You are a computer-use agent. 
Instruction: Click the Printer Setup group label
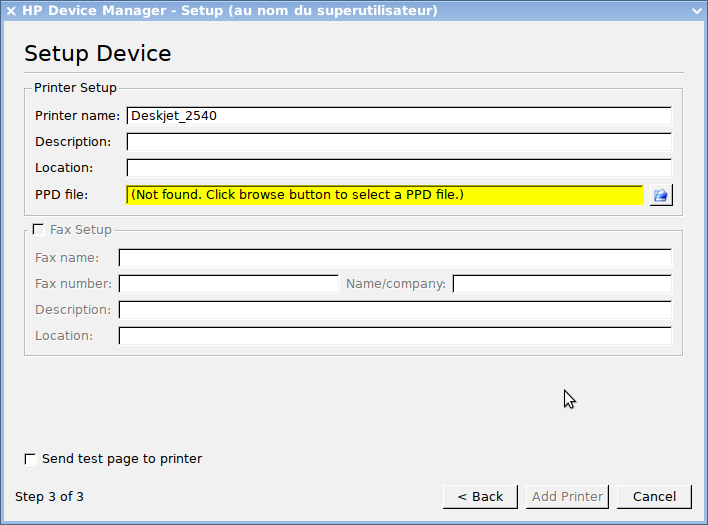(x=75, y=88)
